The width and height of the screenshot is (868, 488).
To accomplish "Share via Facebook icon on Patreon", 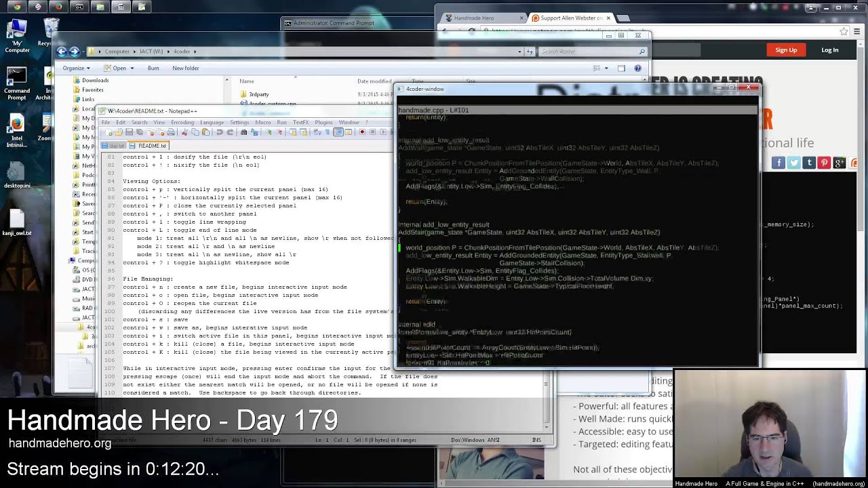I will (x=778, y=163).
